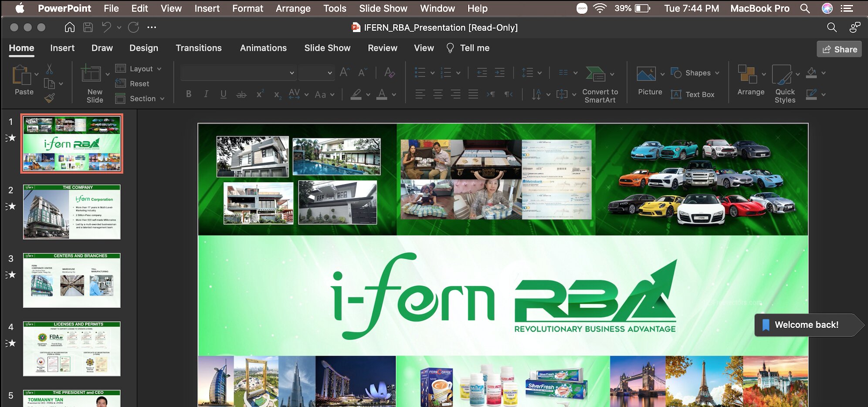Click Convert to SmartArt icon
The height and width of the screenshot is (407, 868).
[x=595, y=74]
